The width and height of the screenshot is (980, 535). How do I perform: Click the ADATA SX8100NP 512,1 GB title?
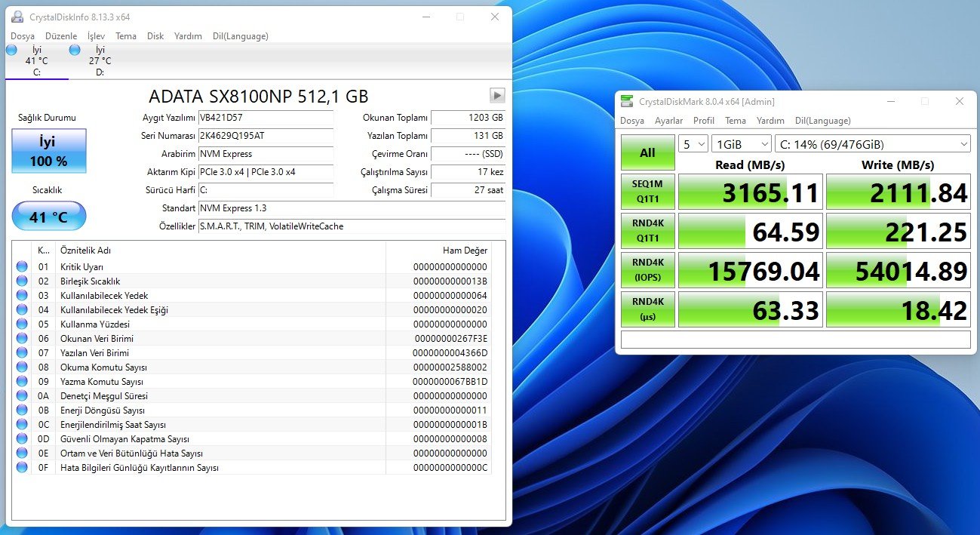(259, 96)
